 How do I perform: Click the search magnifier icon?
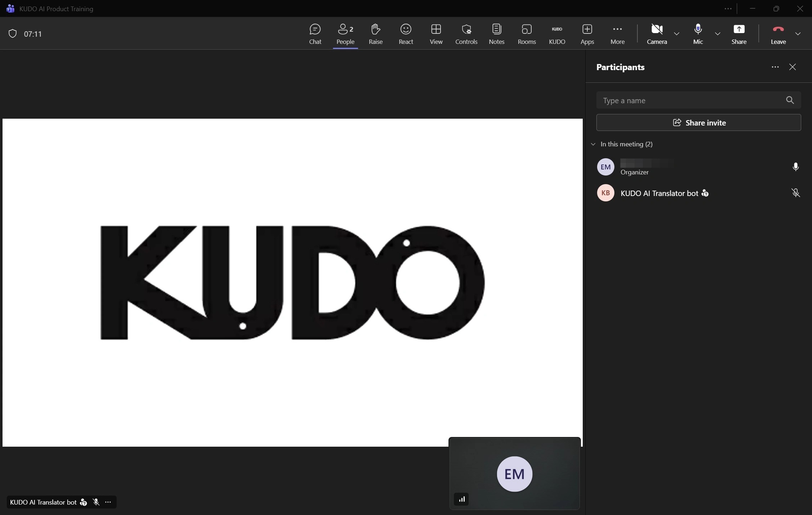[x=790, y=100]
